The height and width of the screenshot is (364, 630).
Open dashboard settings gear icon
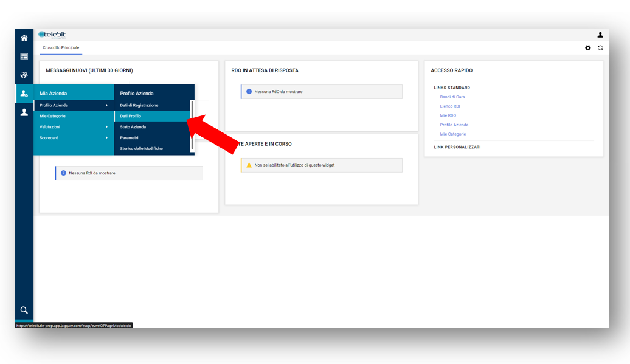(587, 48)
